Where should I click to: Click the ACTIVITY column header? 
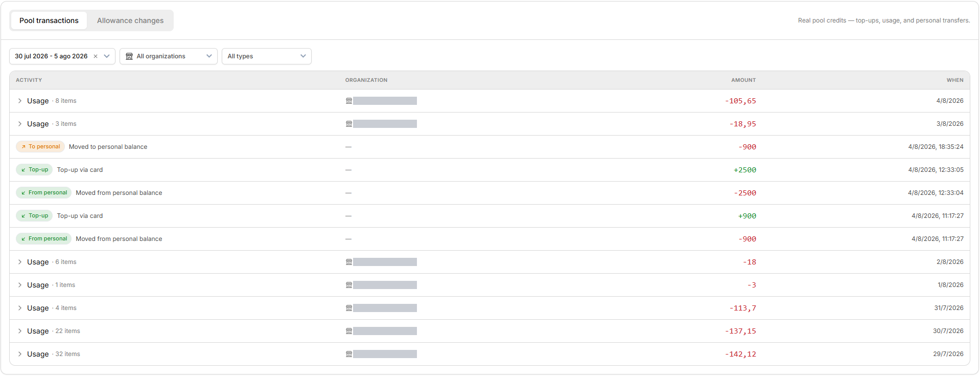(29, 80)
